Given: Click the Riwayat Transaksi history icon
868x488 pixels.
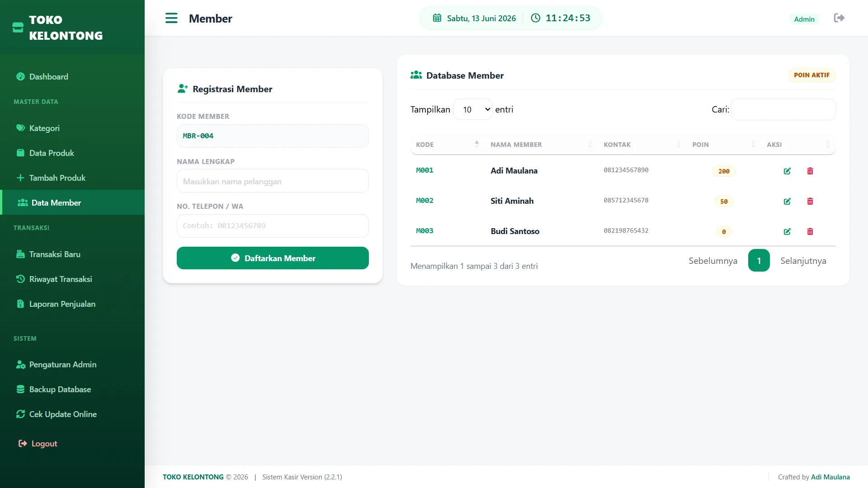Looking at the screenshot, I should pyautogui.click(x=20, y=279).
